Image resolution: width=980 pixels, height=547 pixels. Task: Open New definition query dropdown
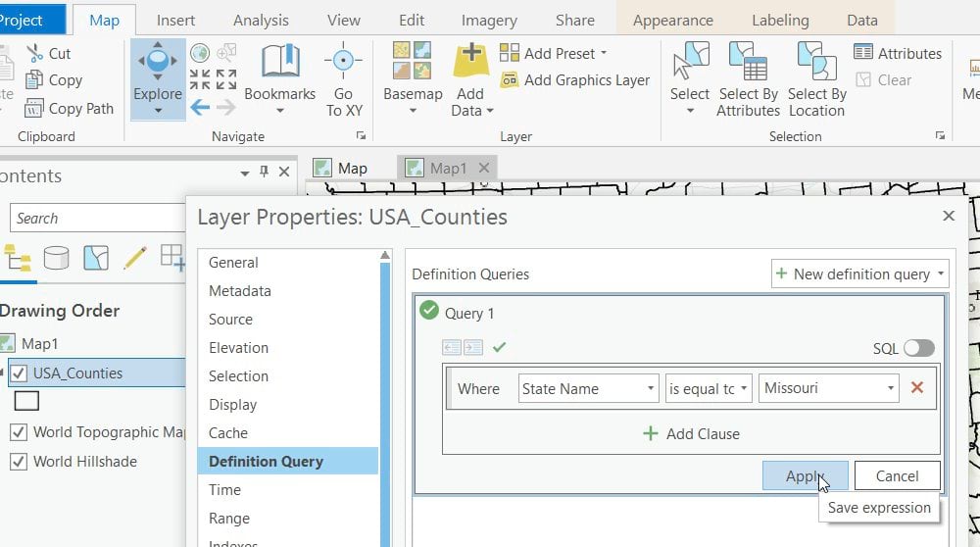pyautogui.click(x=860, y=273)
